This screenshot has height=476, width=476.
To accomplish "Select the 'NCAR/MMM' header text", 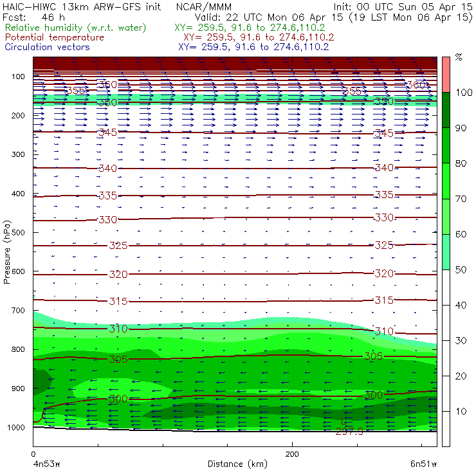I will [204, 7].
